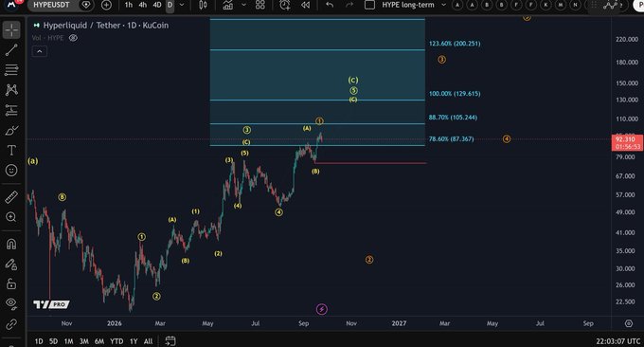Expand the timeframe interval dropdown

[x=182, y=5]
